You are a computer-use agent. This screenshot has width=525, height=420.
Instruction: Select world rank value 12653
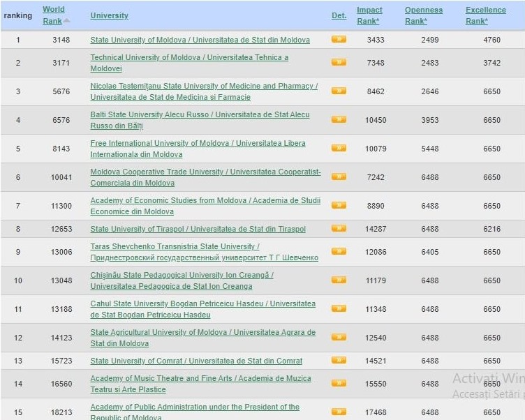pyautogui.click(x=61, y=229)
